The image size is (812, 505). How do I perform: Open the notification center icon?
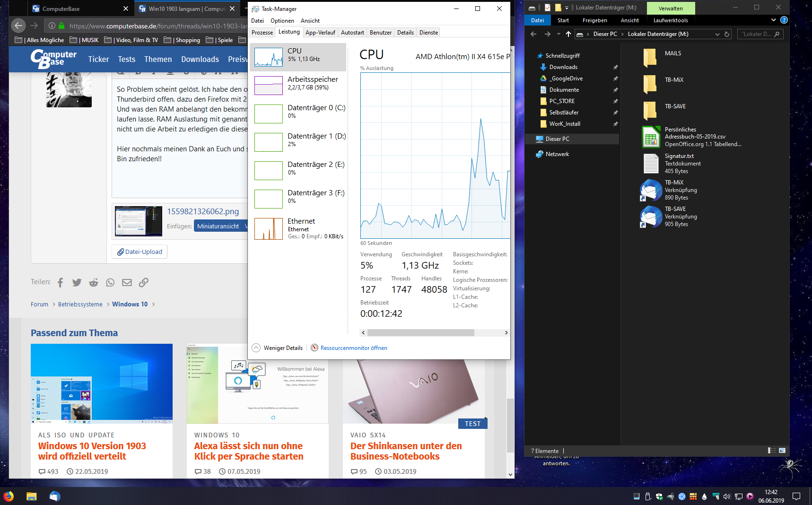(x=796, y=496)
